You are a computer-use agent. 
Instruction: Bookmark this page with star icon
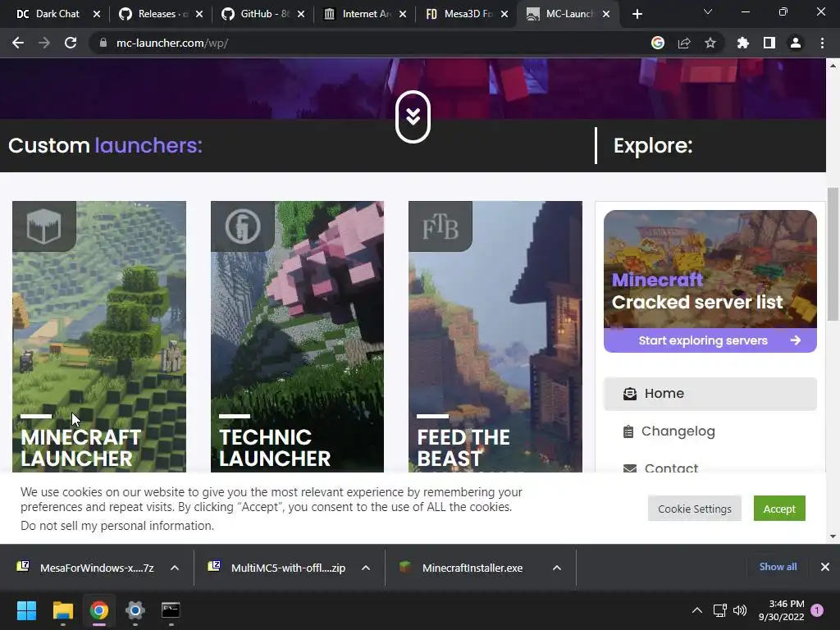point(710,43)
